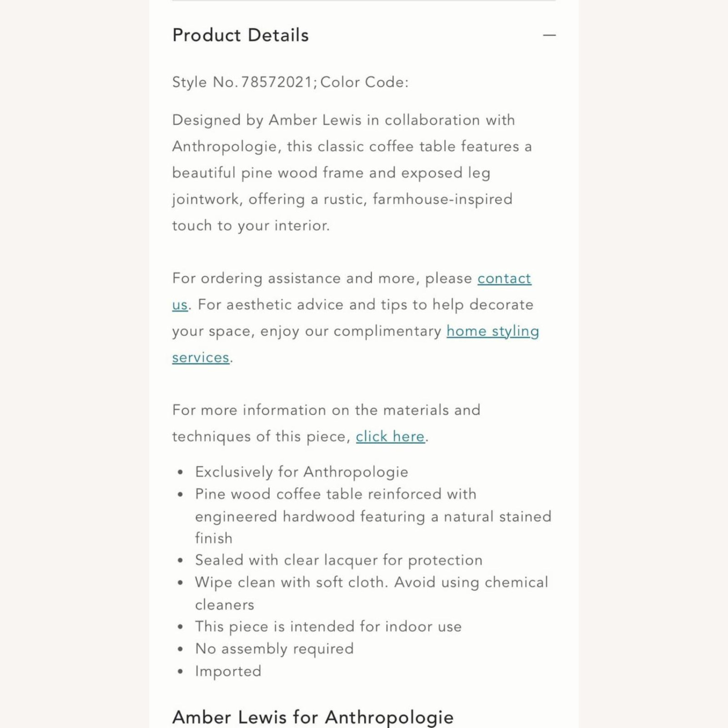Open the home styling services link
Image resolution: width=728 pixels, height=728 pixels.
pyautogui.click(x=493, y=331)
